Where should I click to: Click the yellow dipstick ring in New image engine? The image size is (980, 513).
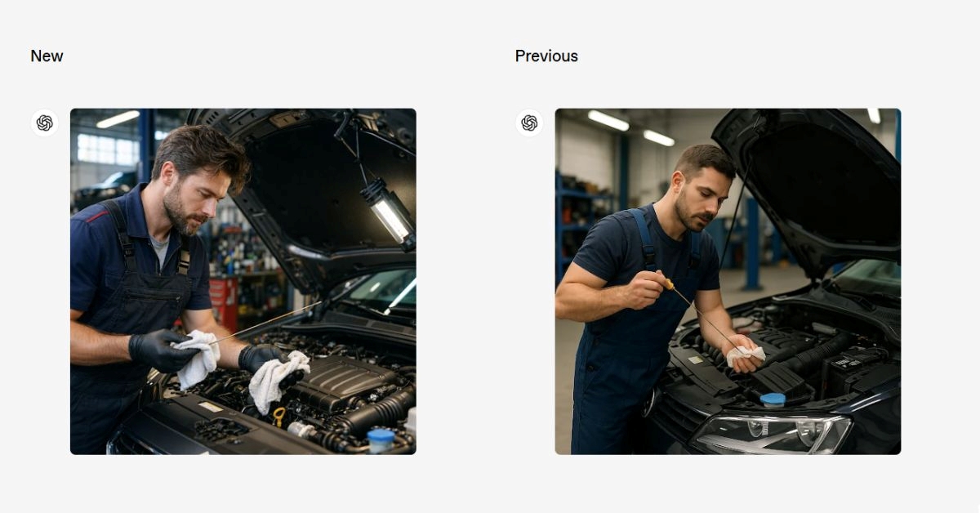(279, 417)
